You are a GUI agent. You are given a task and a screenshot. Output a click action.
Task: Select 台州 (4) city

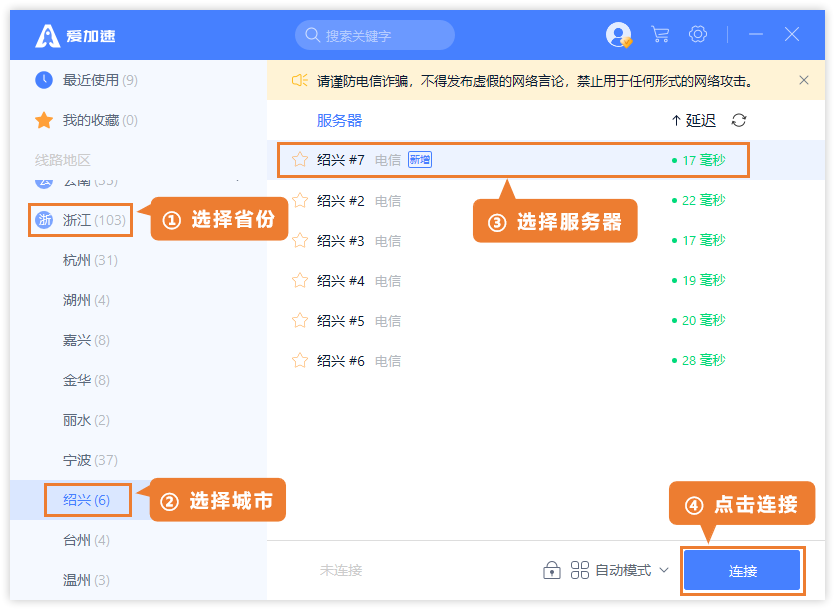click(86, 540)
